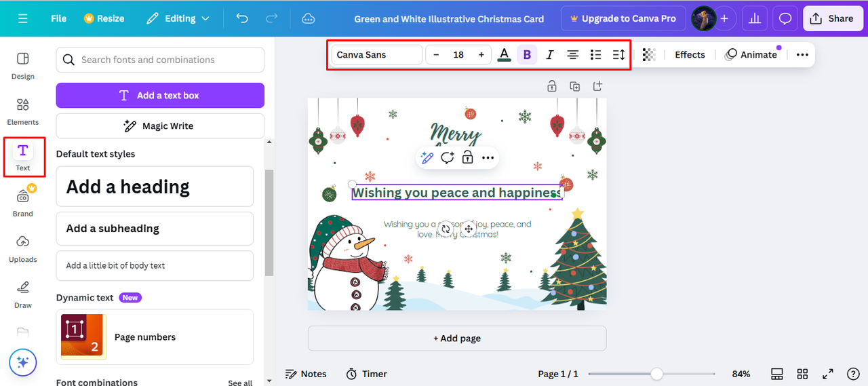Open the comments speech bubble in header
Viewport: 868px width, 386px height.
tap(785, 18)
